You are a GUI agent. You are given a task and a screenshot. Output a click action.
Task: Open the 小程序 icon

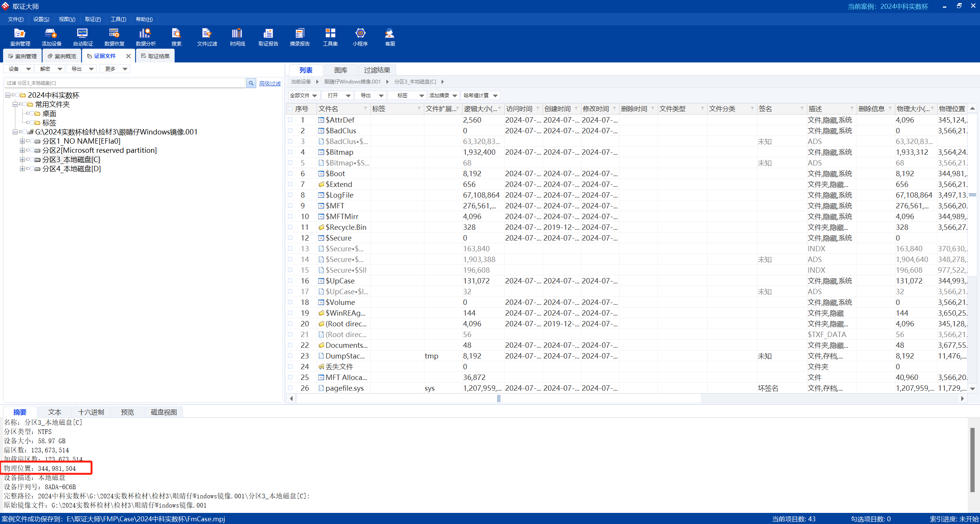click(x=360, y=37)
